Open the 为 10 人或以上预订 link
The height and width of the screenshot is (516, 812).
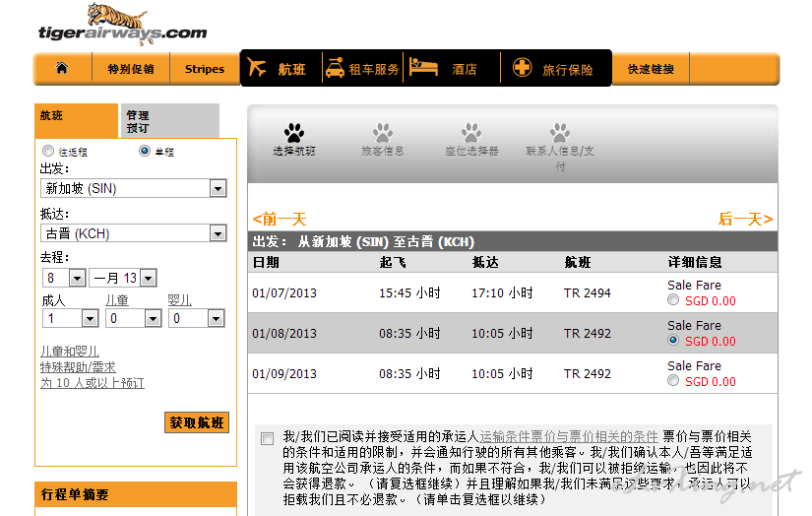[93, 383]
